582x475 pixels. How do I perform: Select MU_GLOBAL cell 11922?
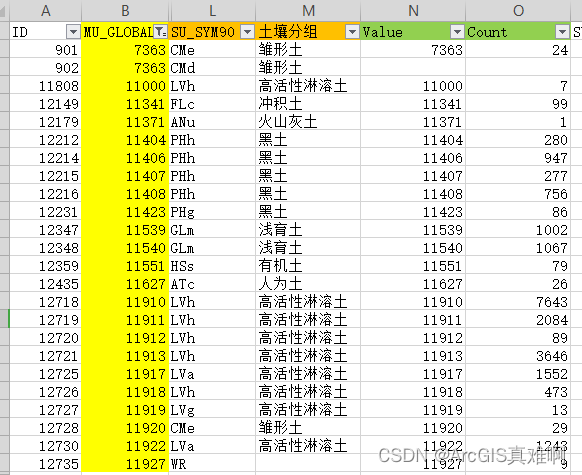coord(125,446)
